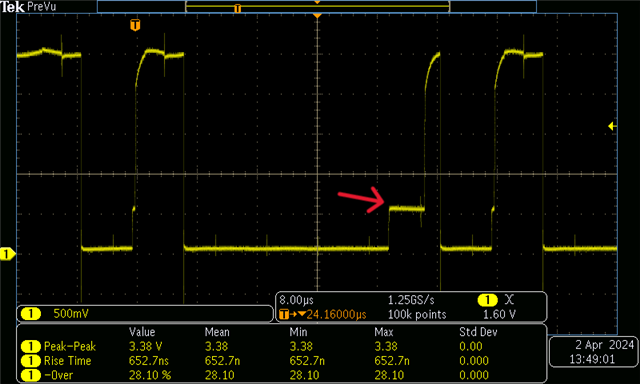The image size is (640, 384).
Task: Select the Rise Time measurement row
Action: 281,361
